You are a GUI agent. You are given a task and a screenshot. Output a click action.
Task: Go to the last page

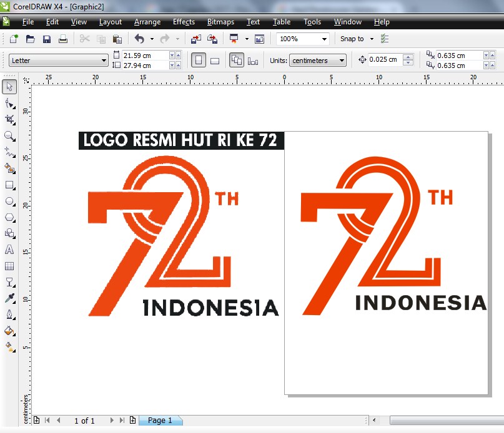(122, 420)
